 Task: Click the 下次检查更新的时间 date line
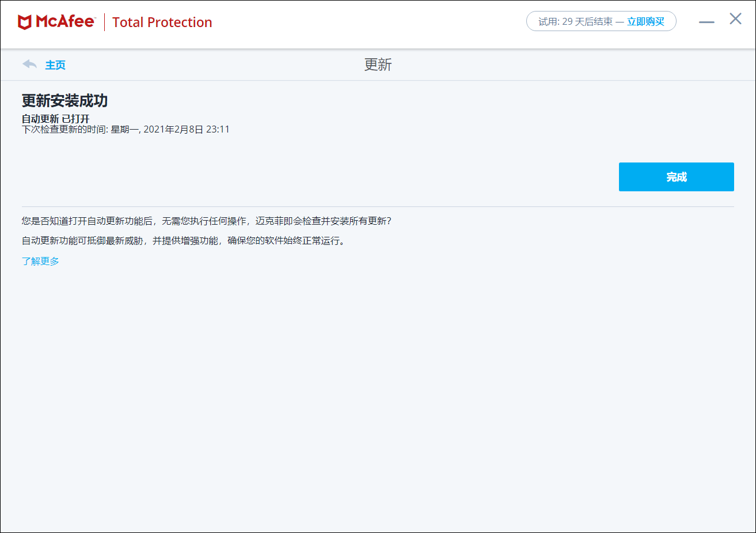point(126,129)
